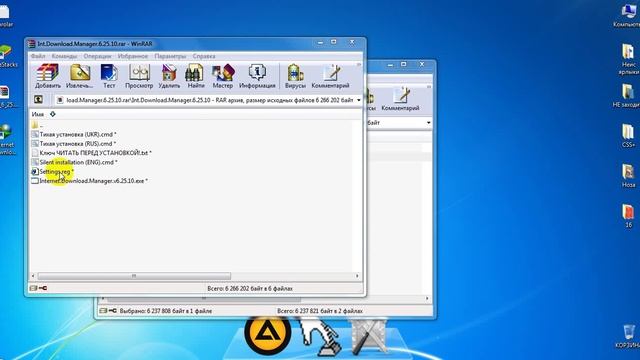
Task: Scan with the Вирусы toolbar icon
Action: [295, 76]
